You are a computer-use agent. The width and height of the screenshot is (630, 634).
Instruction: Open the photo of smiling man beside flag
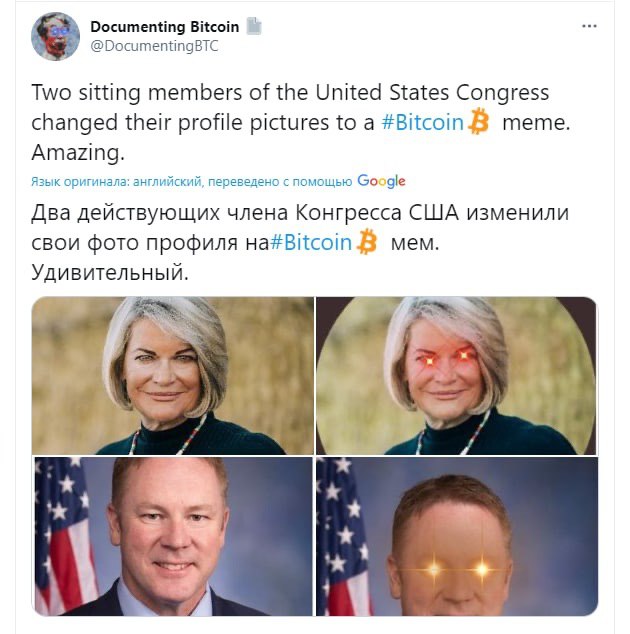(x=173, y=536)
